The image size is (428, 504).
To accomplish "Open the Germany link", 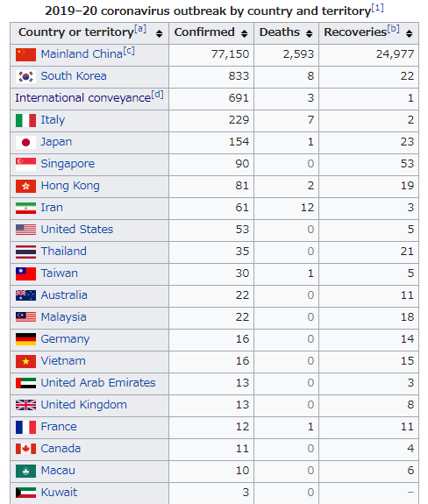I will (x=65, y=339).
